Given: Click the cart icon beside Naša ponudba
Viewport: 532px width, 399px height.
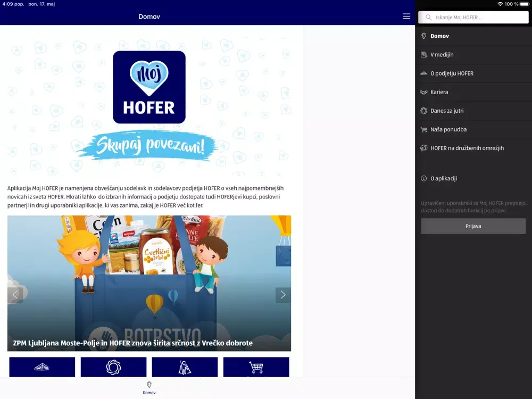Looking at the screenshot, I should (x=424, y=129).
